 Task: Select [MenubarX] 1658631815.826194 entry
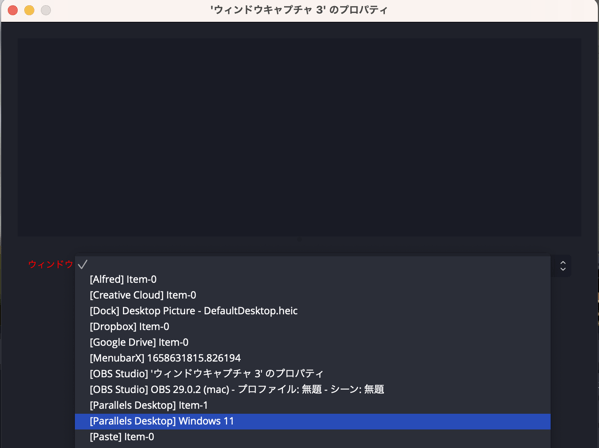click(x=312, y=358)
